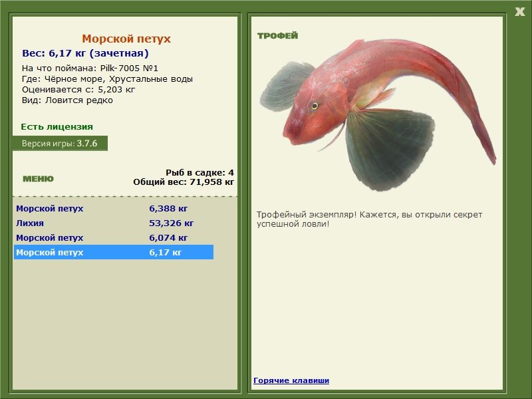Click the Есть лицензия label
532x399 pixels.
coord(57,126)
